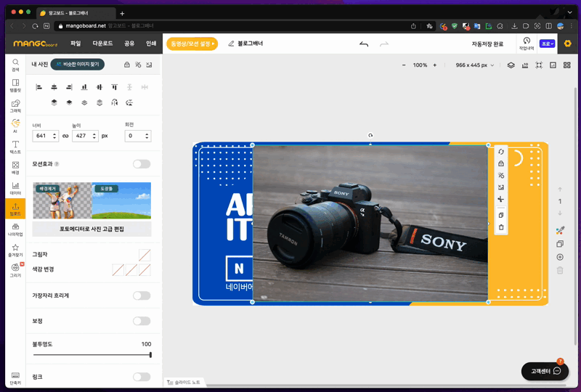Open the 인쇄 print menu
This screenshot has height=392, width=581.
pos(151,44)
